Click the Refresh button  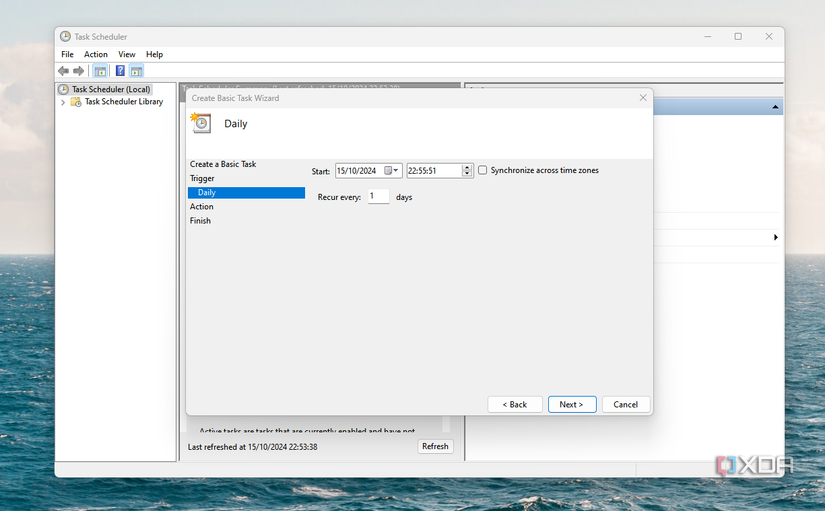(x=435, y=446)
